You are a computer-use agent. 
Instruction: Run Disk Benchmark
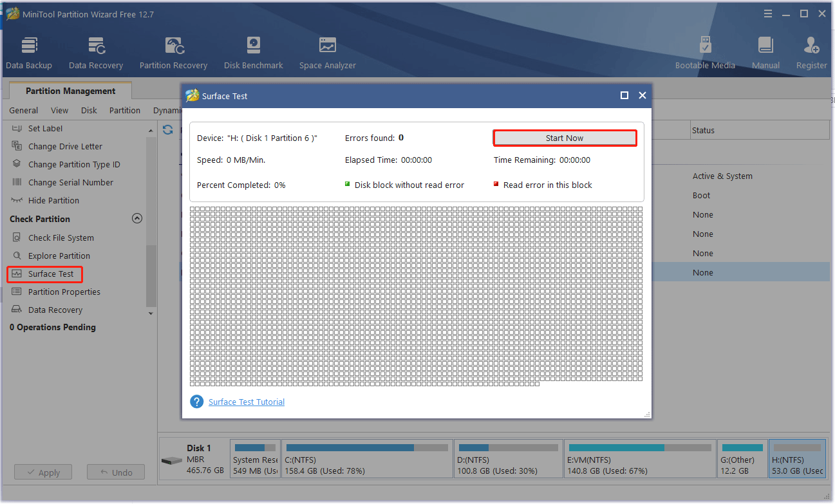[253, 51]
